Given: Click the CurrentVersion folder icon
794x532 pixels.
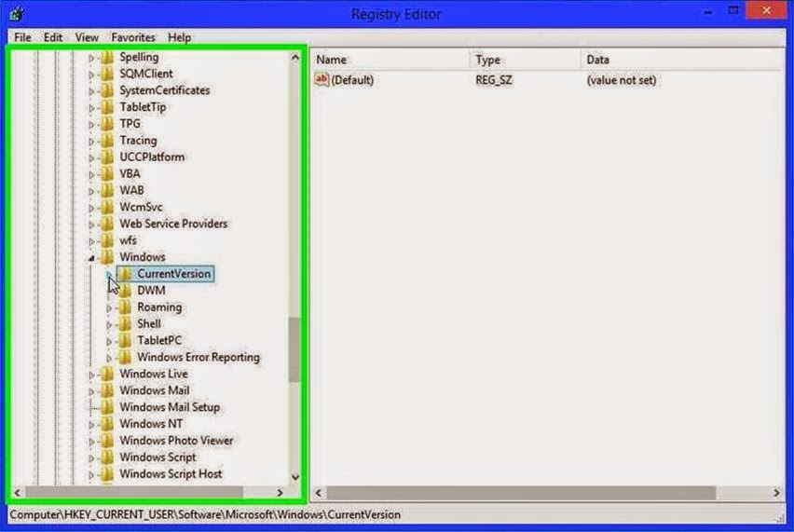Looking at the screenshot, I should click(x=125, y=274).
